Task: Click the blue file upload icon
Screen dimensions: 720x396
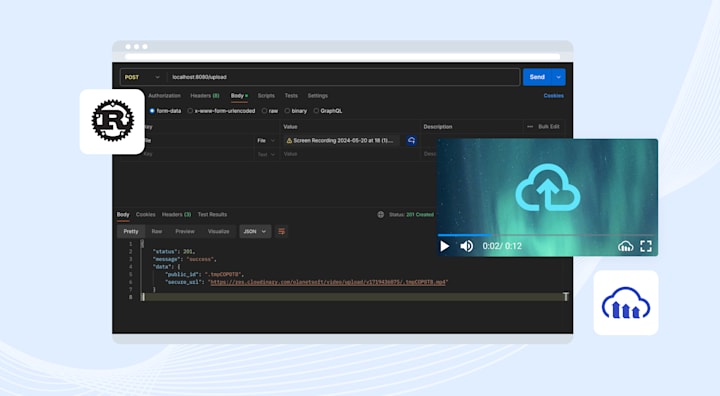Action: coord(411,141)
